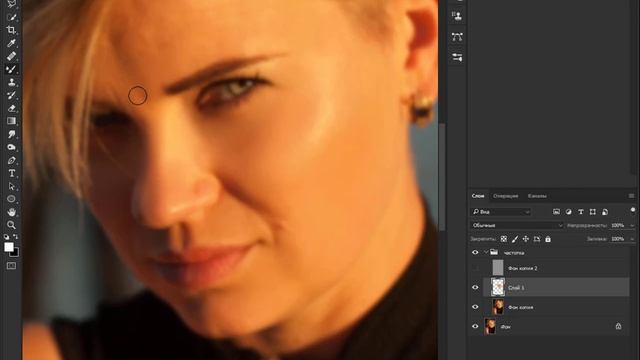Toggle layer filtering on or off

(633, 210)
